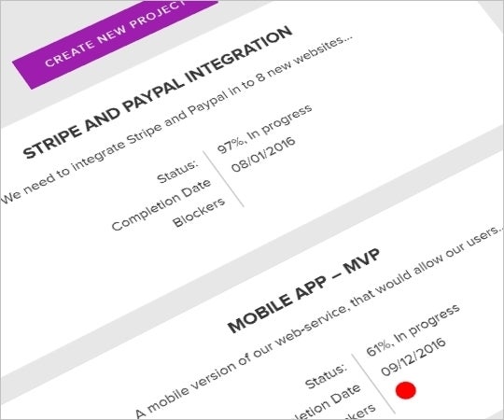The width and height of the screenshot is (504, 420).
Task: Select the red blocker indicator dot
Action: [x=406, y=390]
